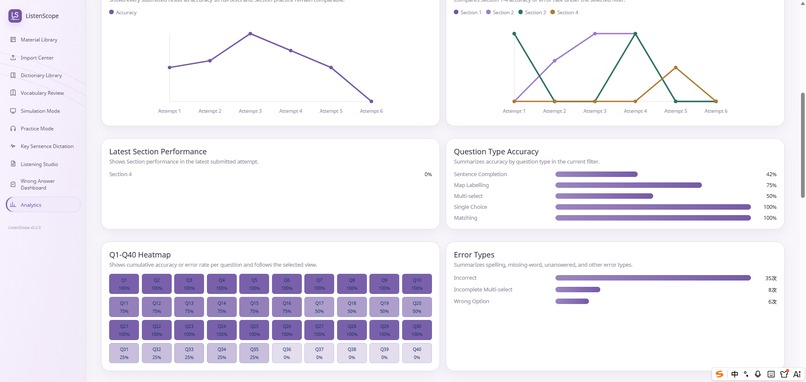Click the Wrong Option error bar
Image resolution: width=806 pixels, height=382 pixels.
coord(572,301)
